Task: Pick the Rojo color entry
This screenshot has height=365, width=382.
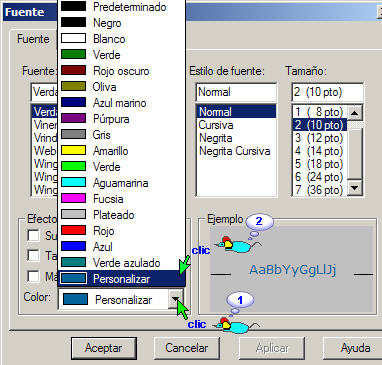Action: pyautogui.click(x=122, y=231)
